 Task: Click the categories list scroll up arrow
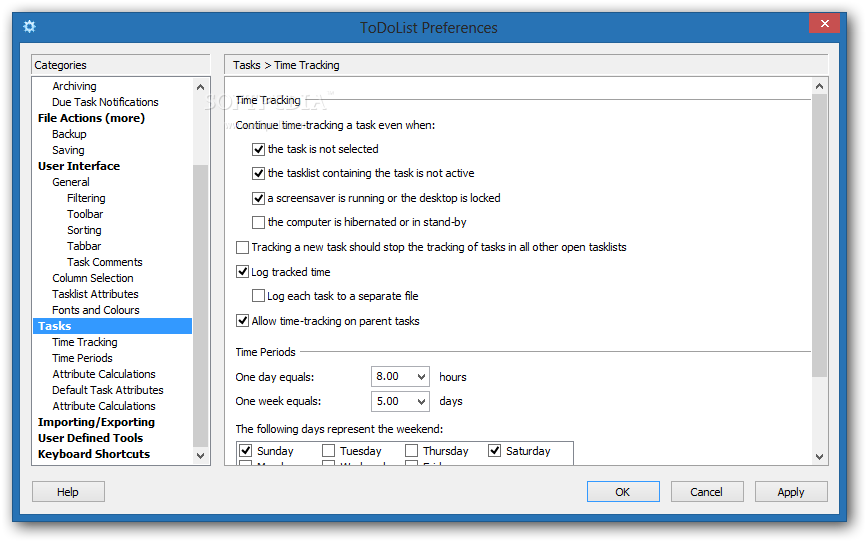[200, 87]
